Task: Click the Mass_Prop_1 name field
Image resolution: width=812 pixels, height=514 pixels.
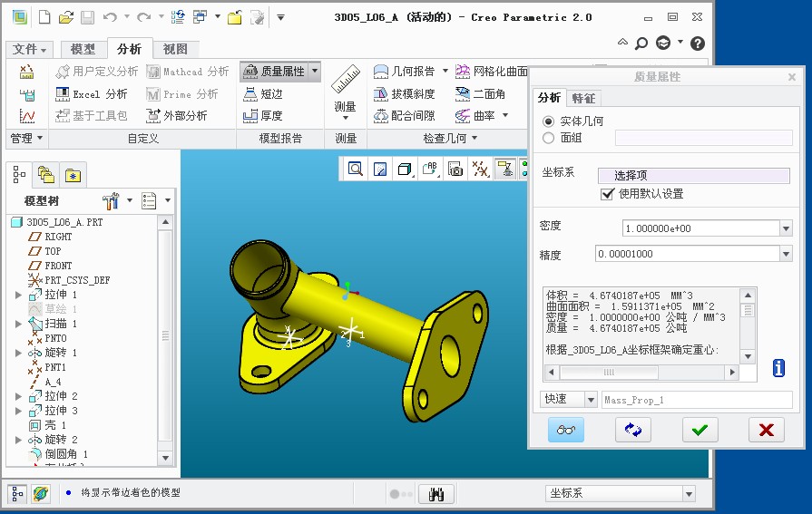Action: coord(696,400)
